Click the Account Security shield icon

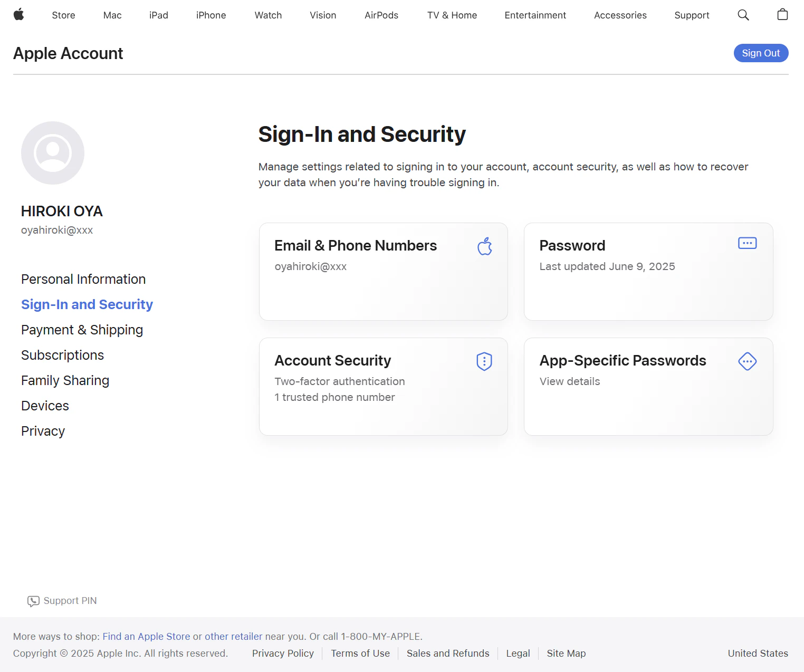pyautogui.click(x=484, y=361)
